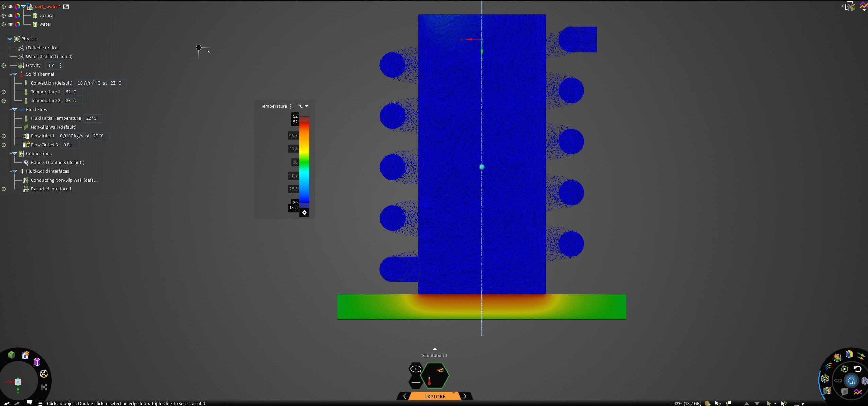Viewport: 868px width, 406px height.
Task: Click the Explore stage tab
Action: coord(435,396)
